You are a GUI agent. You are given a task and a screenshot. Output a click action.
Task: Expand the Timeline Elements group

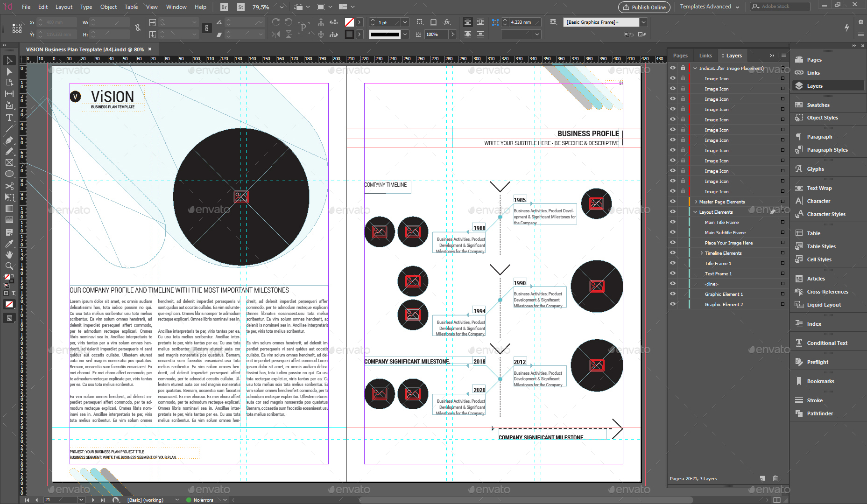click(x=701, y=253)
